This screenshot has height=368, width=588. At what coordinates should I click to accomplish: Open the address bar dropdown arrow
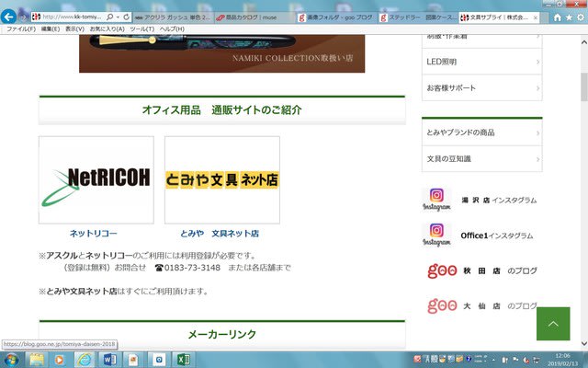point(118,17)
